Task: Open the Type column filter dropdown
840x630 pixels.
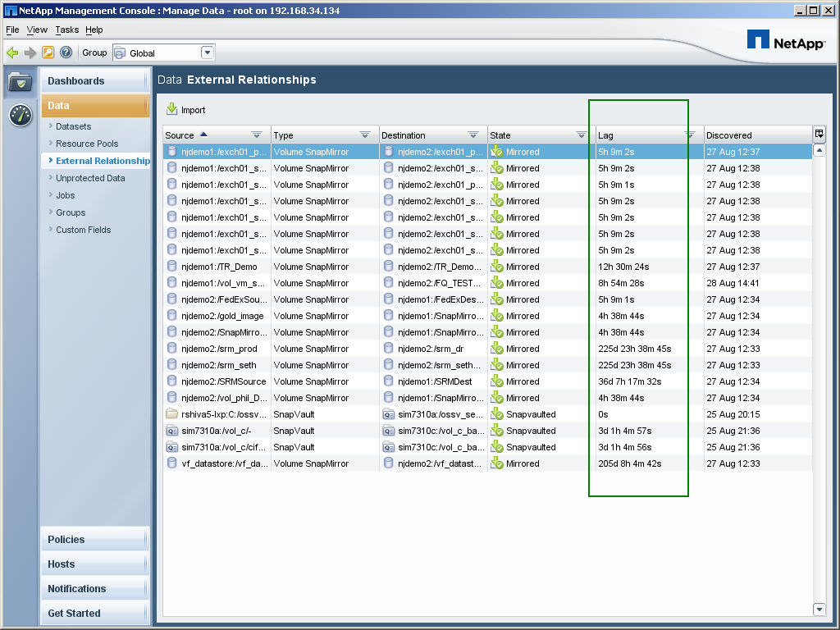Action: pyautogui.click(x=365, y=135)
